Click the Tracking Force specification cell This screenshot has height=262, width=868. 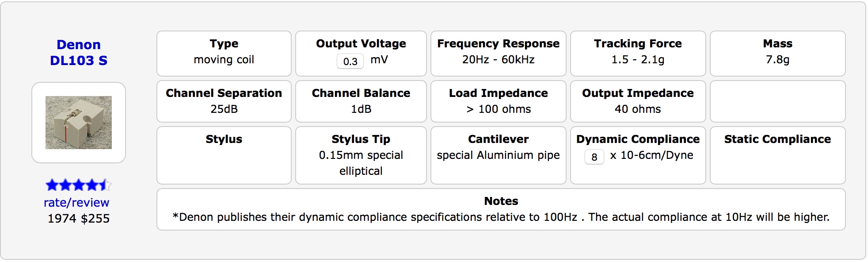[638, 53]
